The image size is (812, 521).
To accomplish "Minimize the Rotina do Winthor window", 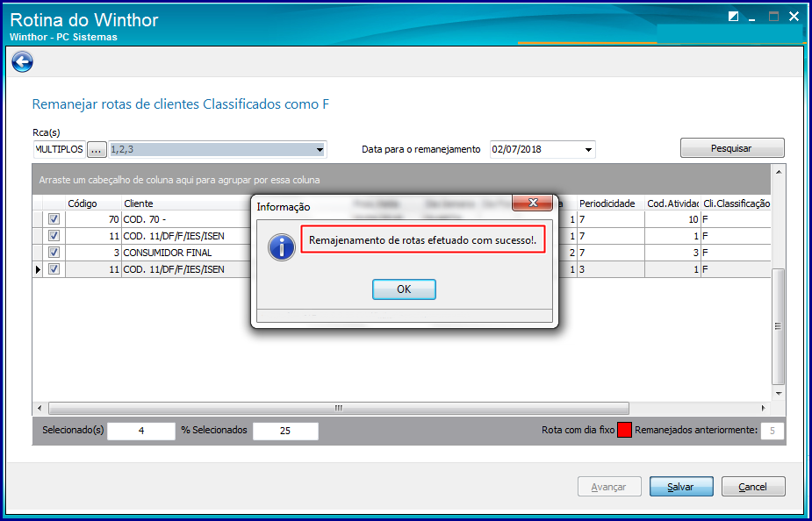I will pos(752,18).
